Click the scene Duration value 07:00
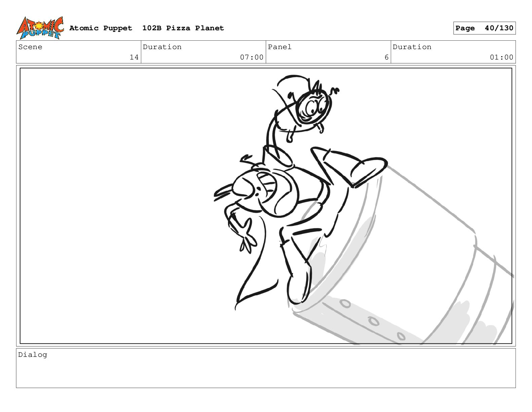Screen dimensions: 532x412 click(252, 58)
